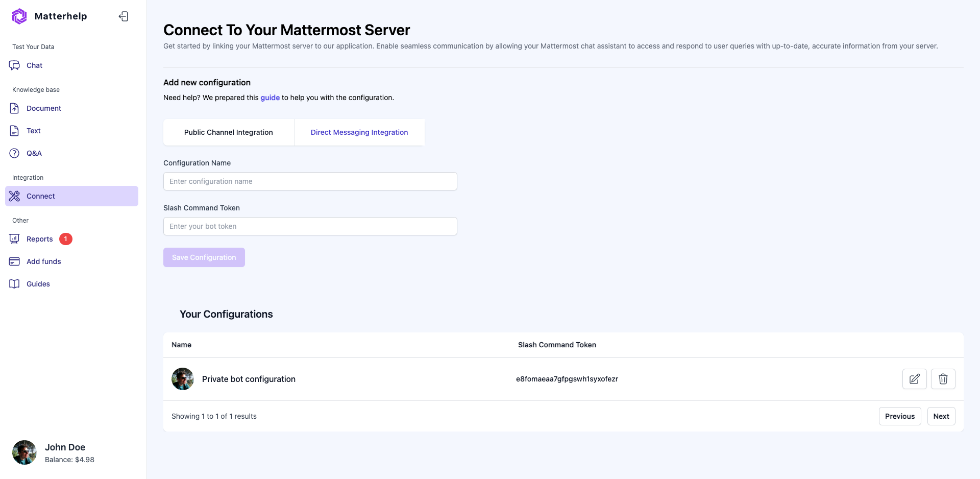Click the Q&A question mark icon
The height and width of the screenshot is (479, 980).
[x=14, y=153]
